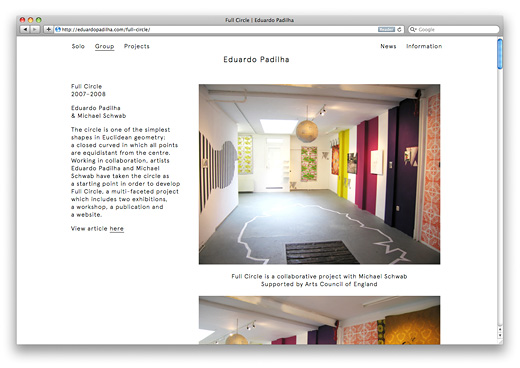Image resolution: width=520 pixels, height=368 pixels.
Task: Open the Projects menu item
Action: (x=137, y=46)
